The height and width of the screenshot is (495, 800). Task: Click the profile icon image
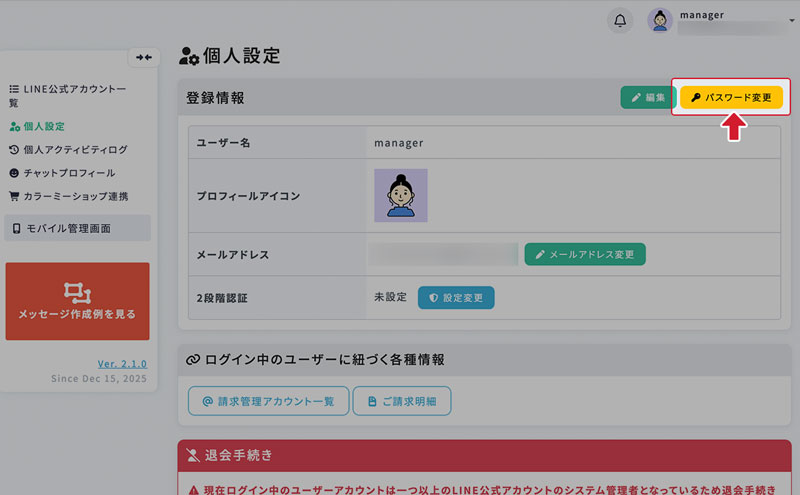click(x=400, y=195)
